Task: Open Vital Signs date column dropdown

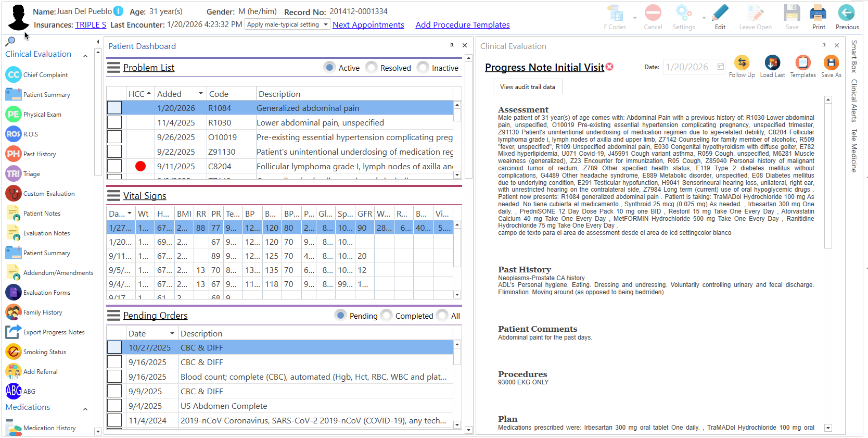Action: tap(130, 214)
